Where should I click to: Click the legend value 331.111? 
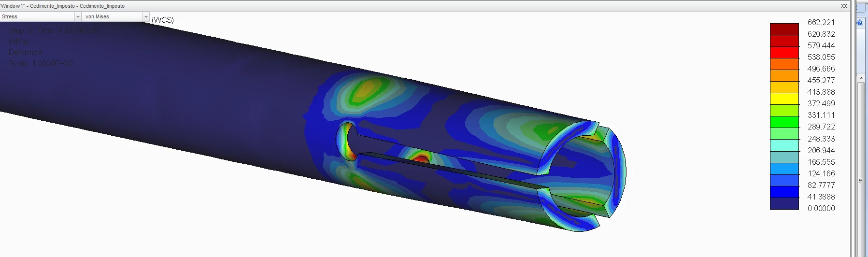[x=821, y=115]
